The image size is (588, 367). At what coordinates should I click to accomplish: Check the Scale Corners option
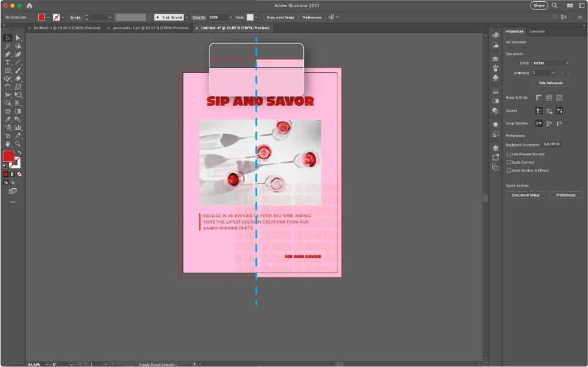(509, 162)
